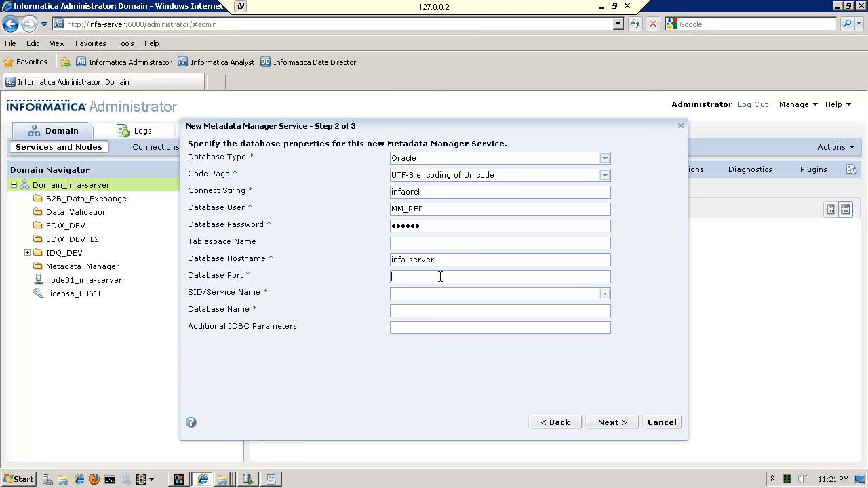The height and width of the screenshot is (488, 868).
Task: Click the browser Forward arrow
Action: tap(28, 24)
